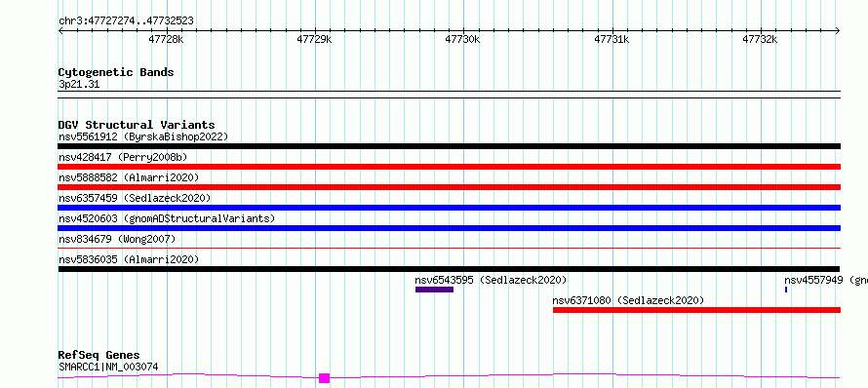
Task: Click the nsv428417 (Perry2008b) label
Action: click(x=123, y=157)
